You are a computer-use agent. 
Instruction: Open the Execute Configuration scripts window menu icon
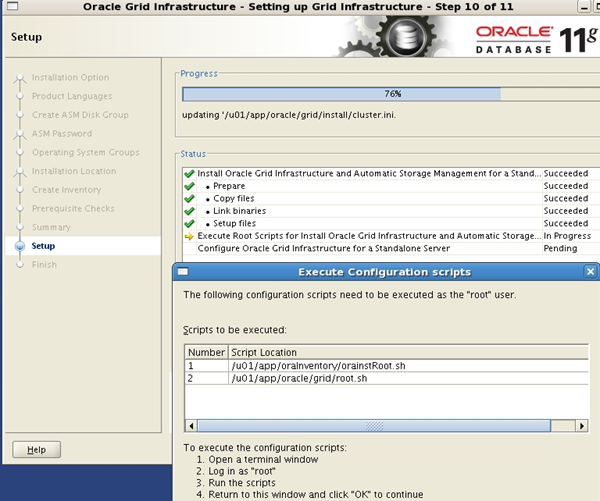point(183,272)
